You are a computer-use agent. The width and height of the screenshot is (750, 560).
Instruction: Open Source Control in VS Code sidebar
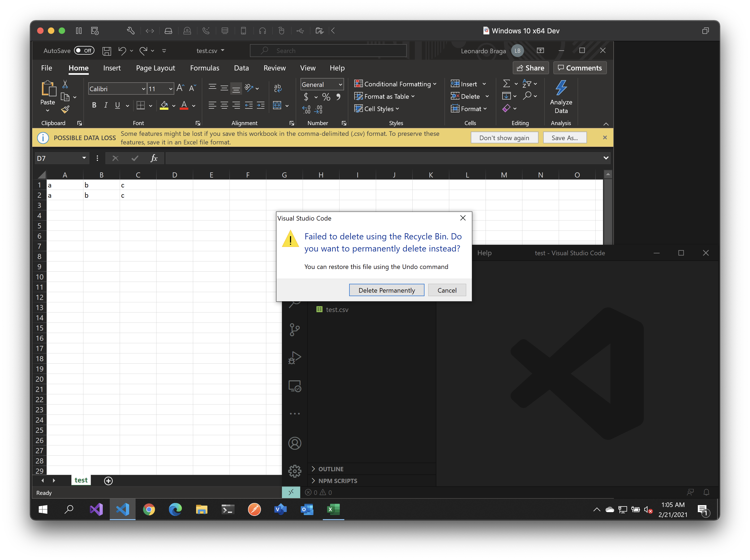click(295, 329)
